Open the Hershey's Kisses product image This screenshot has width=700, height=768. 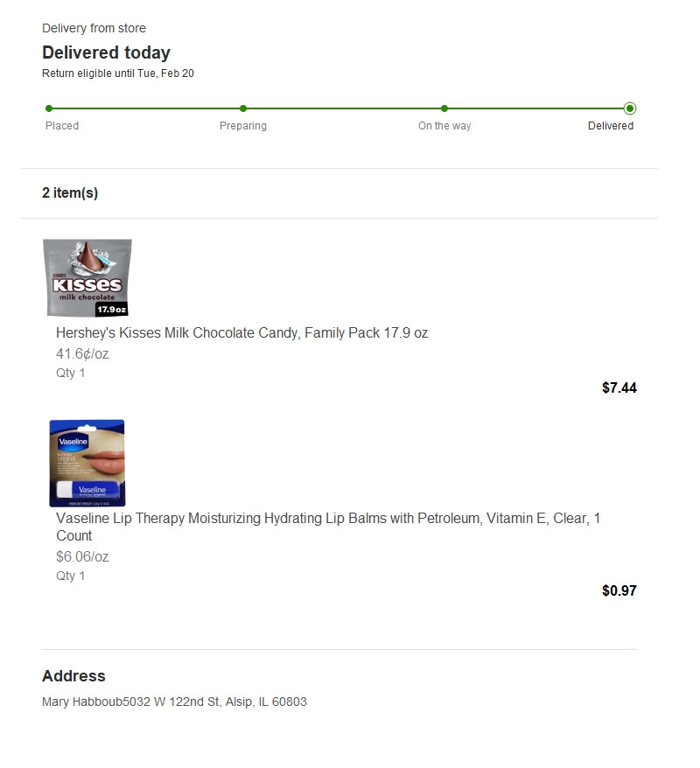tap(87, 277)
